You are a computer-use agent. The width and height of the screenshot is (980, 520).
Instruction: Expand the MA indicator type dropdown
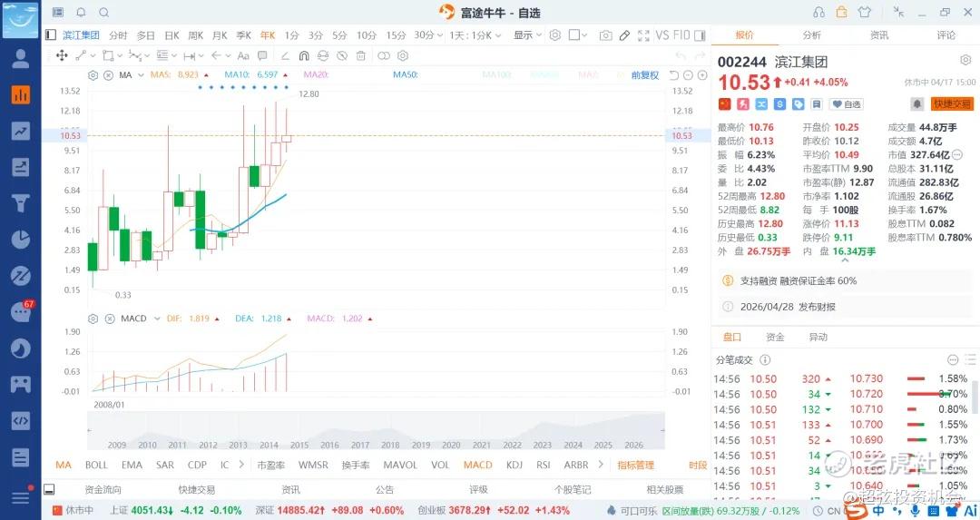[141, 75]
